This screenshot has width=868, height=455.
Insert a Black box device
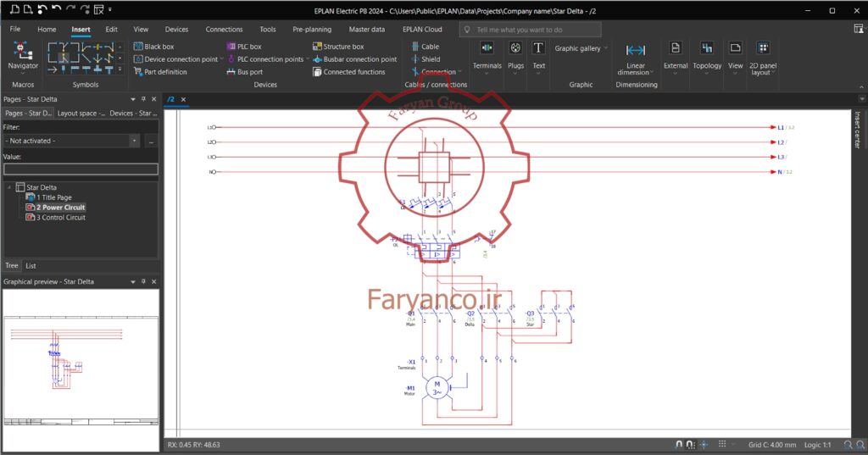click(x=154, y=47)
